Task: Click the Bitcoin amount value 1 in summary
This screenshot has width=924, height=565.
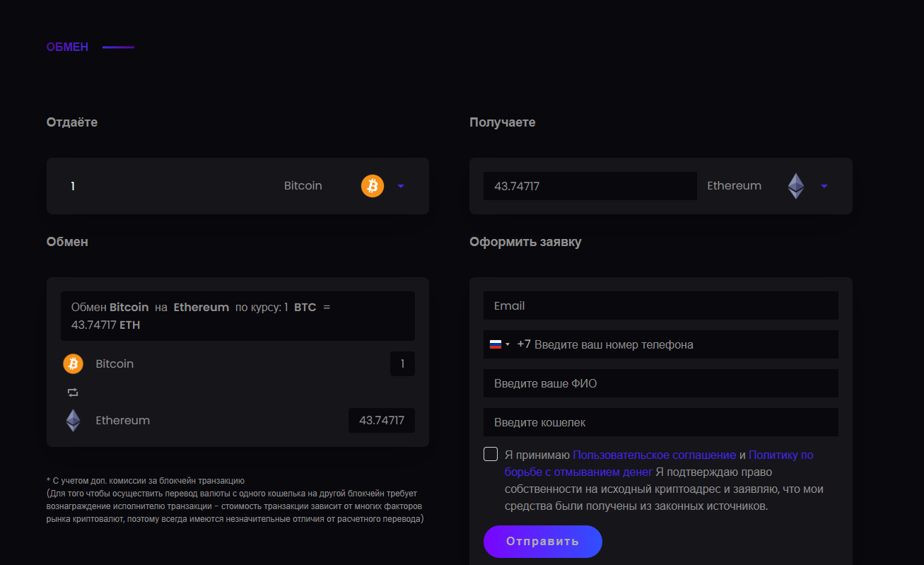Action: pos(402,364)
